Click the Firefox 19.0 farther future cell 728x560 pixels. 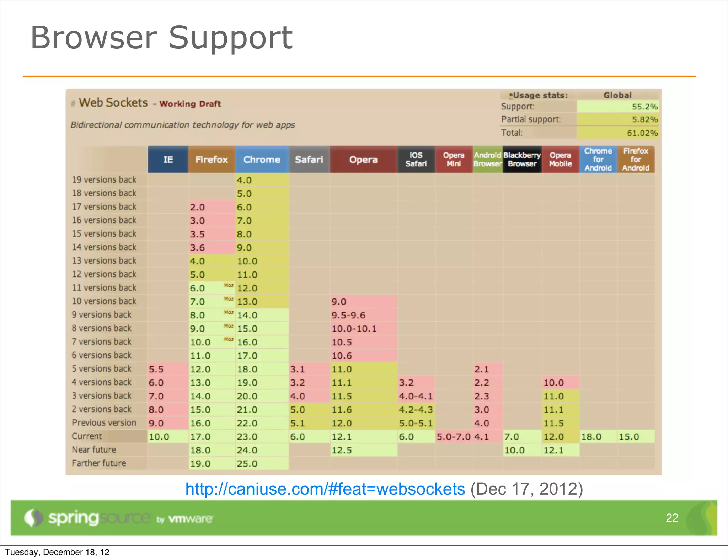coord(212,464)
